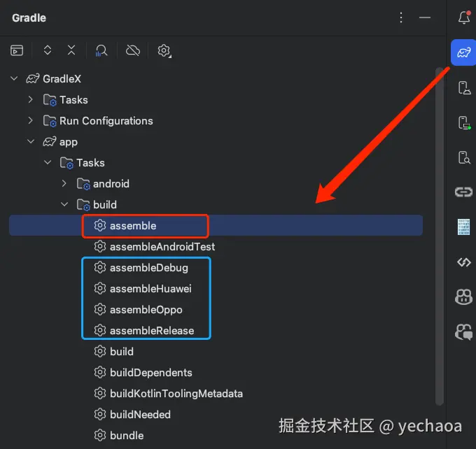Expand the Run Configurations folder
The height and width of the screenshot is (449, 476).
pos(30,120)
